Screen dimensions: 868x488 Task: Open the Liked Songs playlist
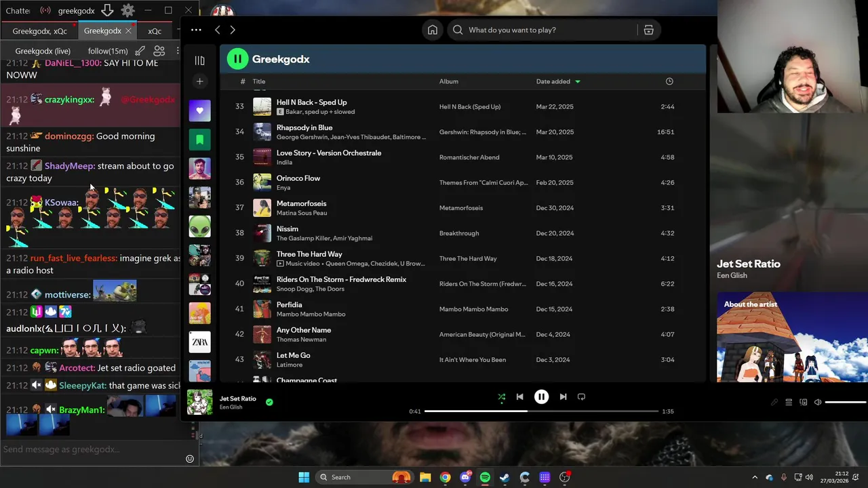point(199,110)
